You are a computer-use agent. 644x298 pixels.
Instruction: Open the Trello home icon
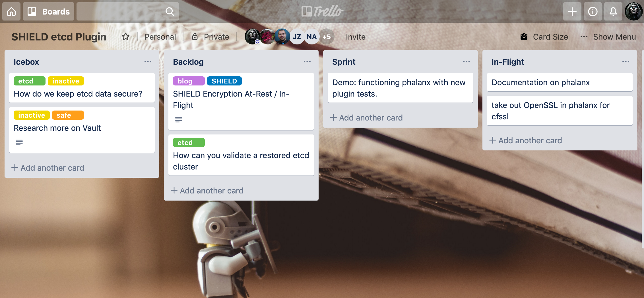point(11,11)
